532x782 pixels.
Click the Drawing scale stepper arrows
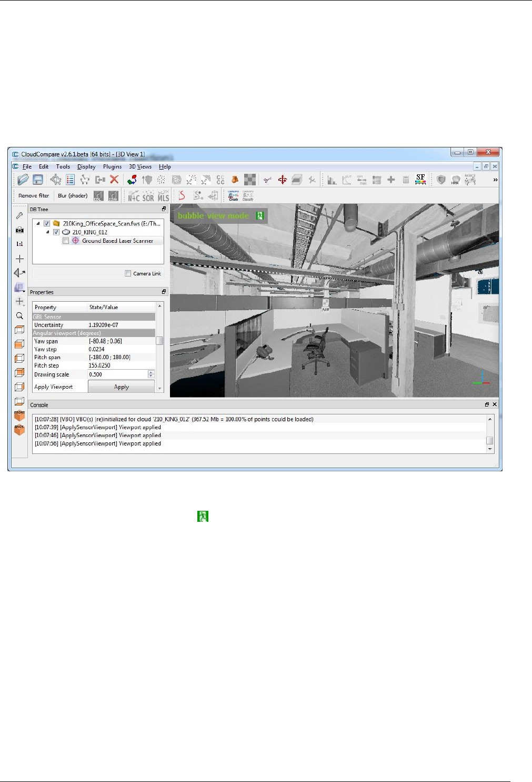[151, 374]
